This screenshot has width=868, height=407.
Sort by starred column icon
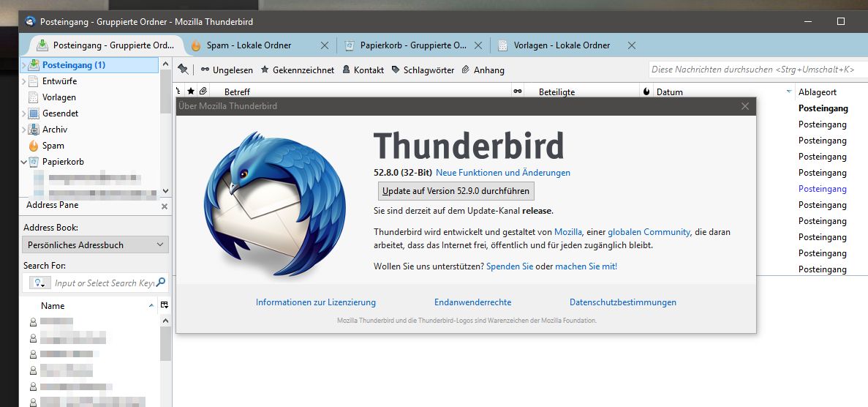pos(191,91)
